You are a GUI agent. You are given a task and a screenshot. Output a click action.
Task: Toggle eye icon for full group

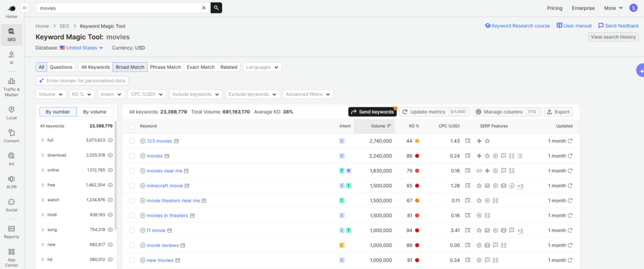[110, 140]
